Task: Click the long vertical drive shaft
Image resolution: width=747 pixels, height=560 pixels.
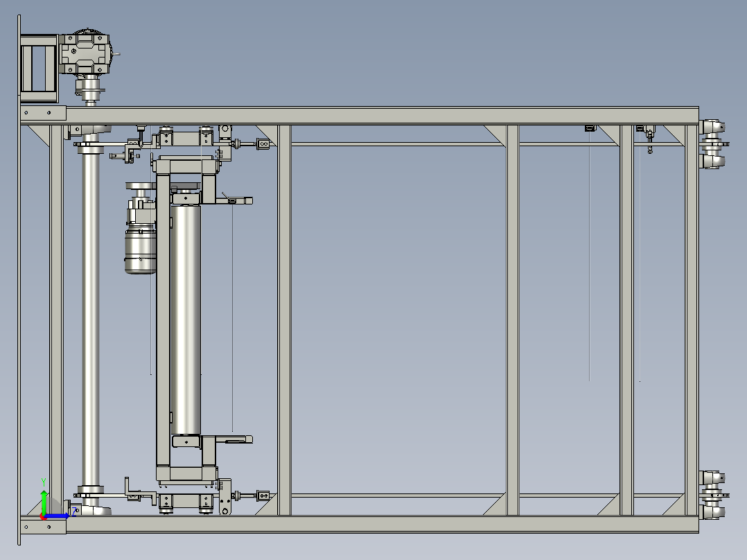Action: click(x=91, y=320)
